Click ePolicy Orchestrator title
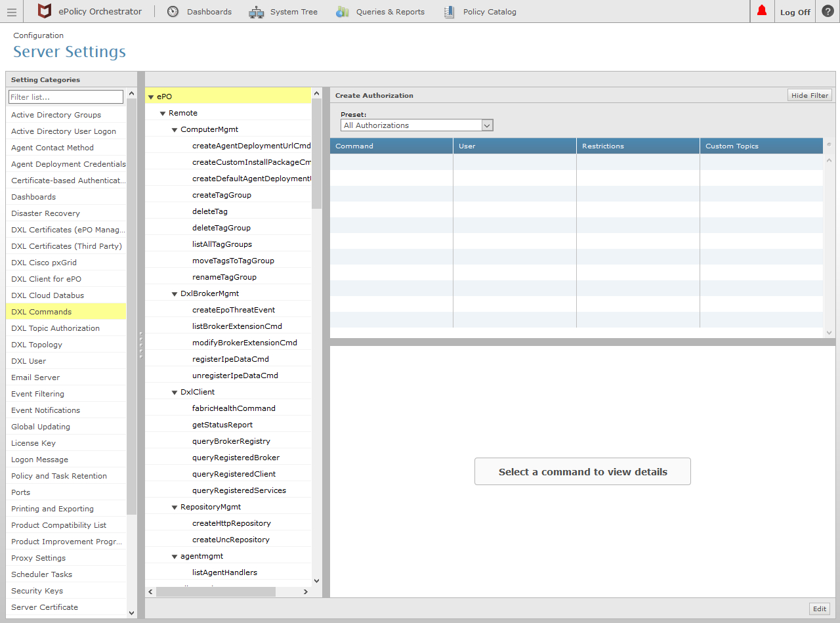This screenshot has width=840, height=623. 100,11
